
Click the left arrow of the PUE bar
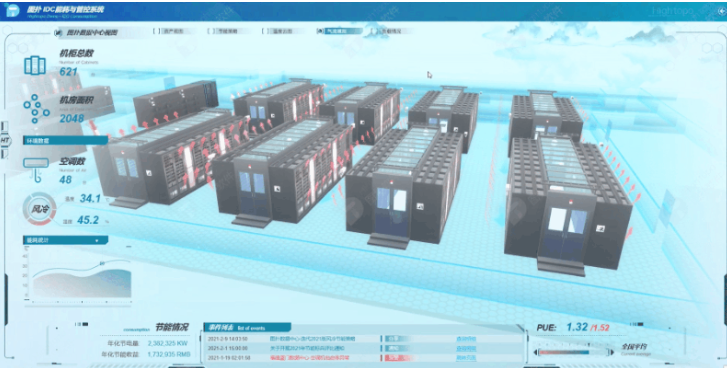click(x=536, y=352)
